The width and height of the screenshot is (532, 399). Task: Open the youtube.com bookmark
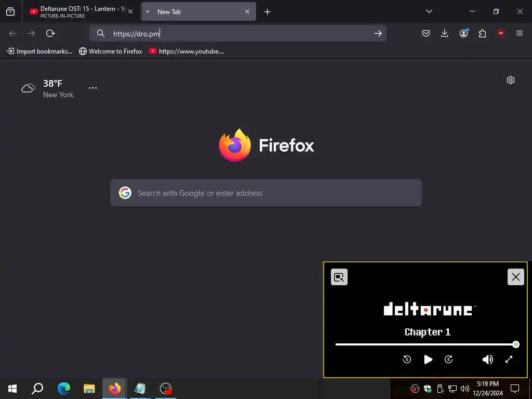(x=187, y=51)
